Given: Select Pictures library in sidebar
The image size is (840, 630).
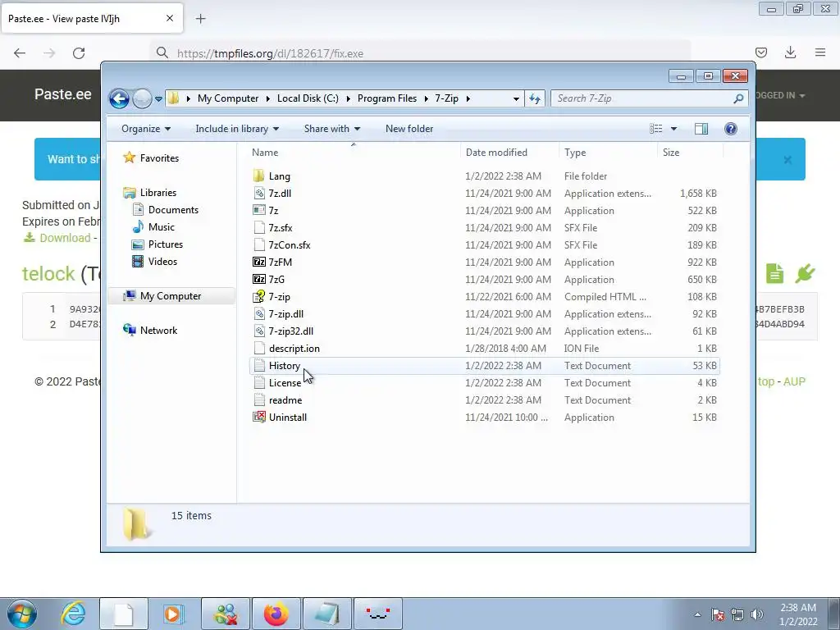Looking at the screenshot, I should click(x=166, y=244).
